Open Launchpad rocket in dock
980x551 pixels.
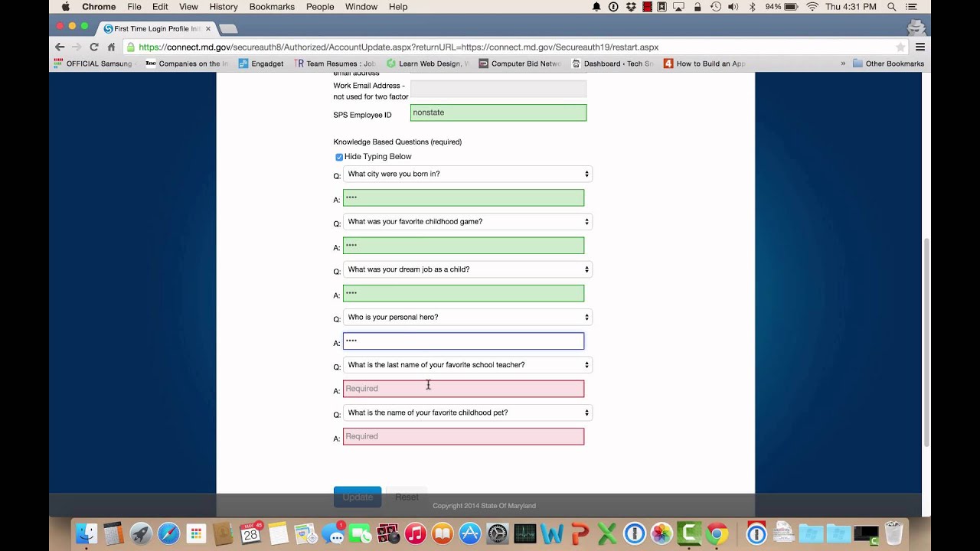pos(141,533)
